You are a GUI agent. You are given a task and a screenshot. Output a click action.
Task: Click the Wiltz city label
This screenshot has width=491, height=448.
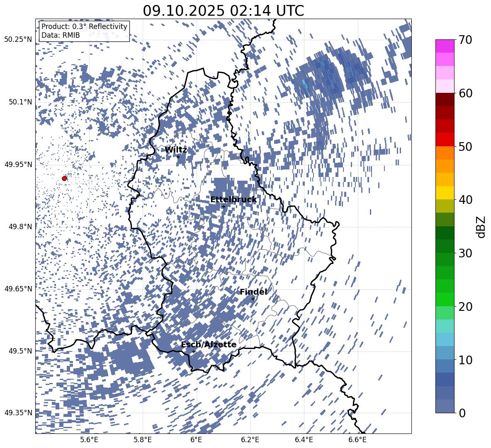[176, 150]
